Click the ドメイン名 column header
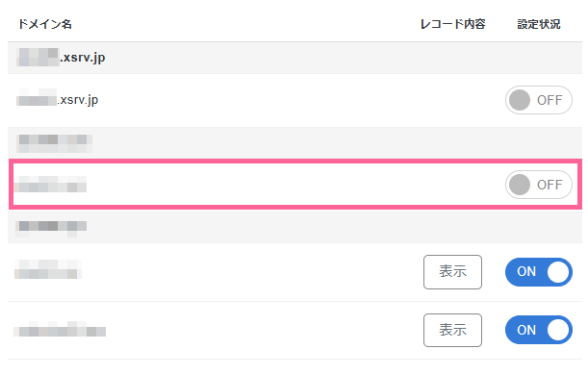This screenshot has width=588, height=375. pyautogui.click(x=45, y=24)
